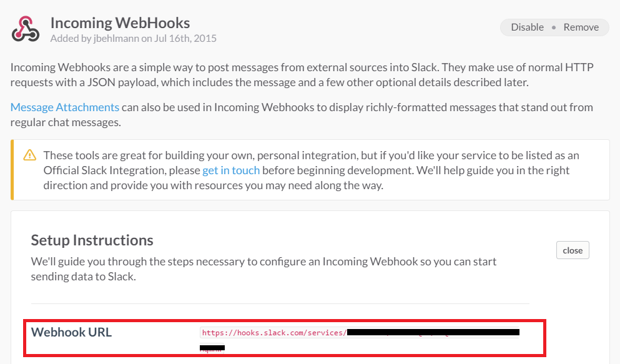Click the wrapped second line of the Webhook URL
The image size is (620, 364).
click(x=212, y=348)
